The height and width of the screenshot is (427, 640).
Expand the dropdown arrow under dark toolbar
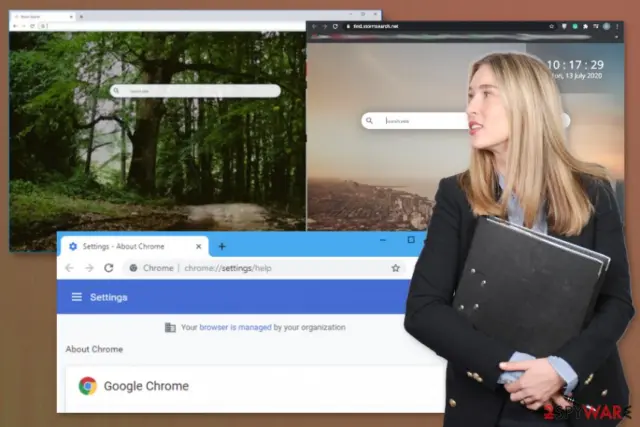click(616, 37)
